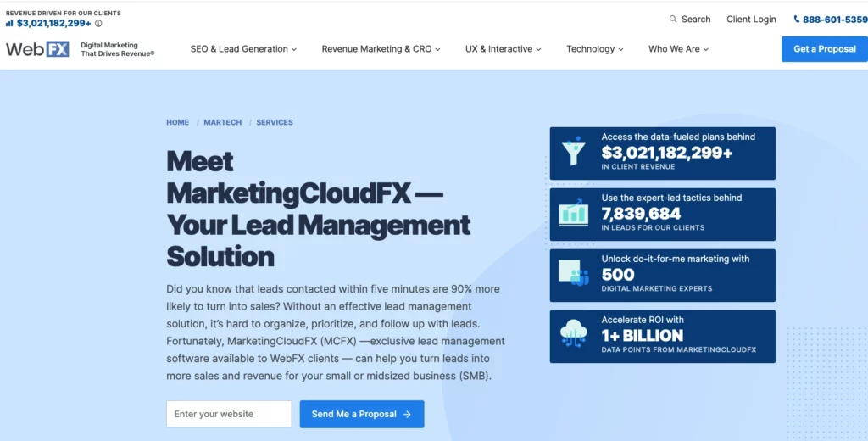Expand UX & Interactive menu
Viewport: 868px width, 441px height.
[504, 48]
